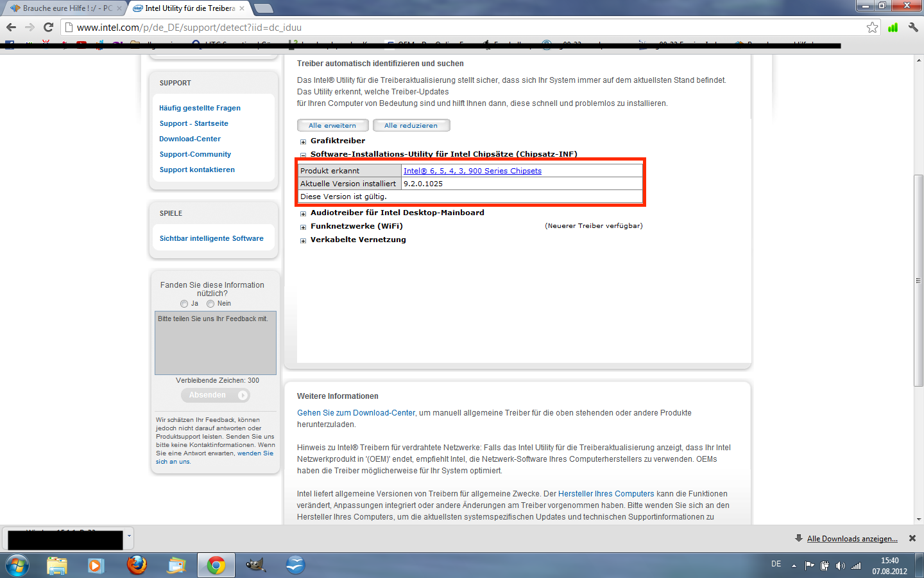This screenshot has height=578, width=924.
Task: Open 'Sichtbar intelligente Software' link
Action: click(x=212, y=238)
